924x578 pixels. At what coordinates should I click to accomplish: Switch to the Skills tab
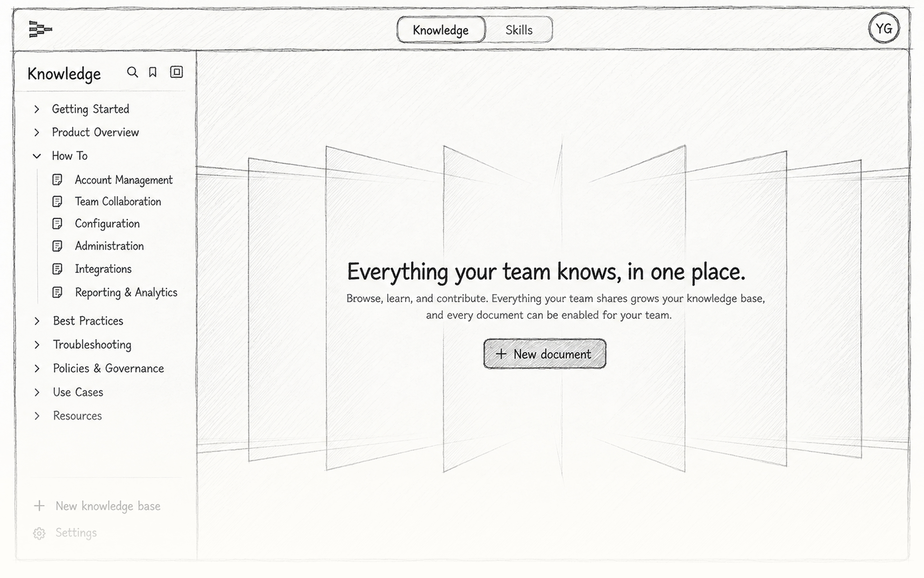519,30
